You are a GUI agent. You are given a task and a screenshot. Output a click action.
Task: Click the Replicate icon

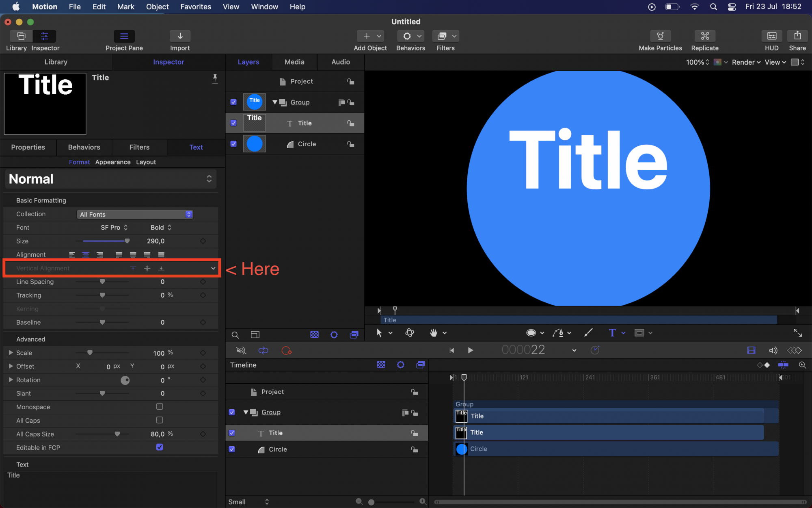(x=705, y=36)
